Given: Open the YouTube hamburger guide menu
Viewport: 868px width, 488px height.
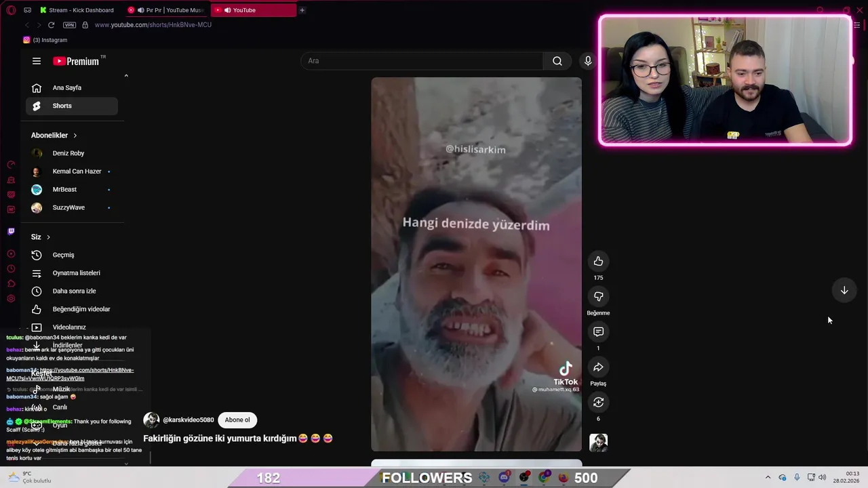Looking at the screenshot, I should pos(37,61).
